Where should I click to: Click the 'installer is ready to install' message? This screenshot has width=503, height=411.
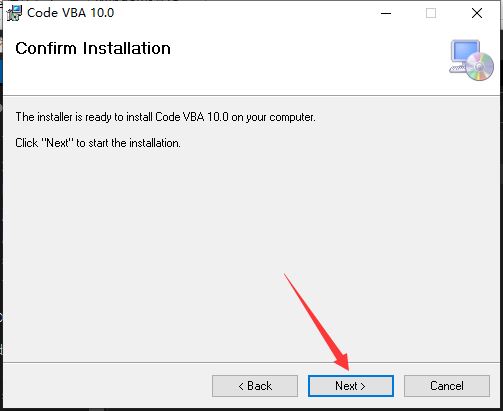[x=165, y=117]
